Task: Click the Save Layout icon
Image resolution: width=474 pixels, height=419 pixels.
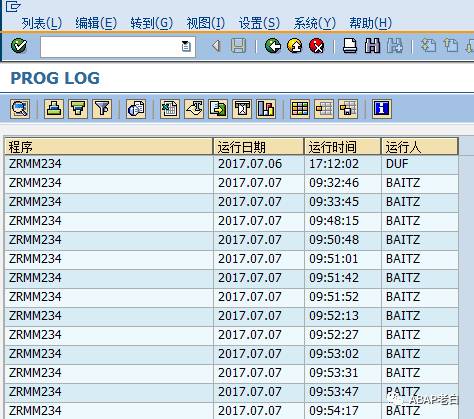Action: [x=348, y=109]
